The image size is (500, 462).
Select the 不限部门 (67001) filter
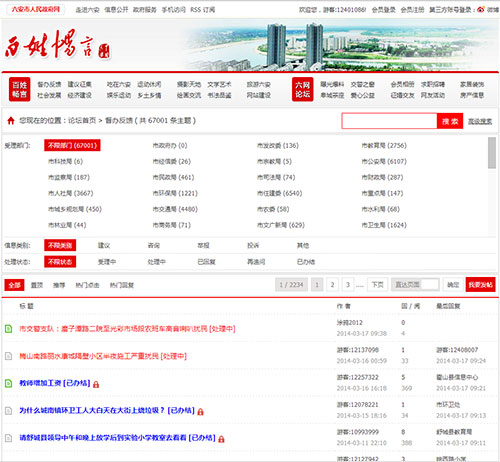[72, 145]
